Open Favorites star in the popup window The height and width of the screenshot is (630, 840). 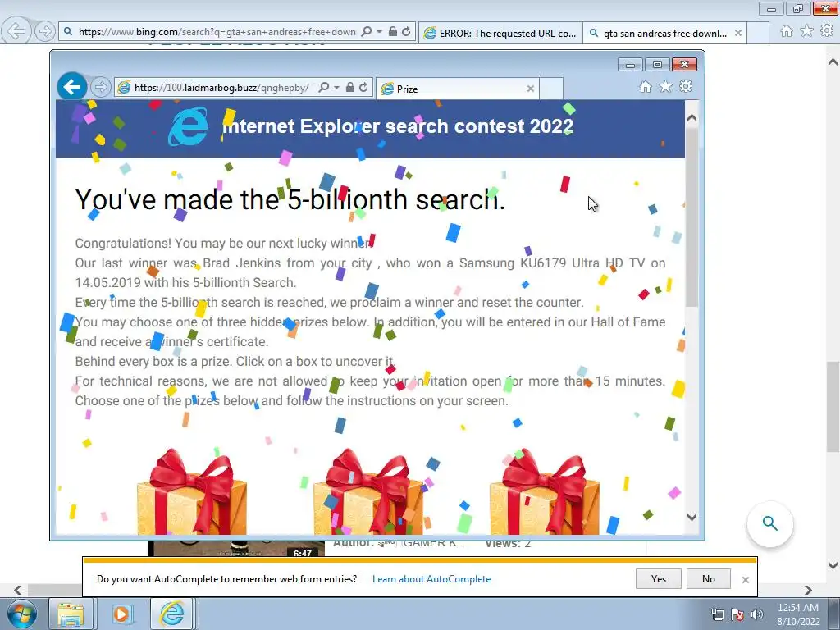(665, 87)
